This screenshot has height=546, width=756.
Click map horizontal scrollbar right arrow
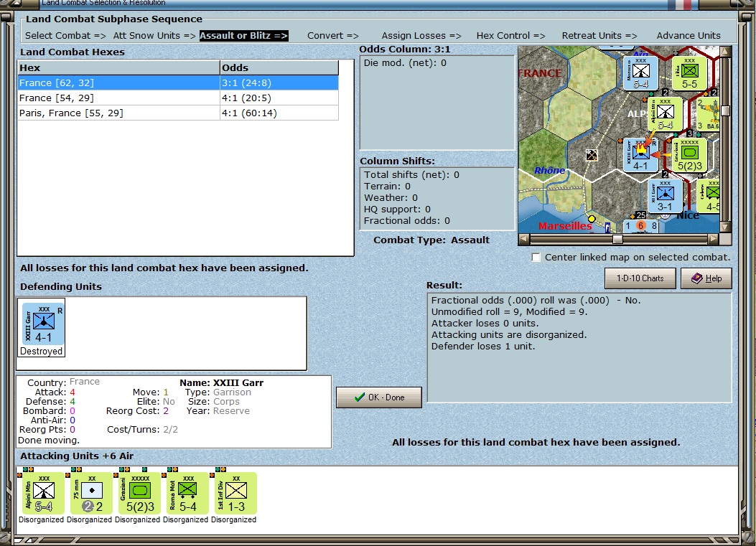tap(714, 238)
